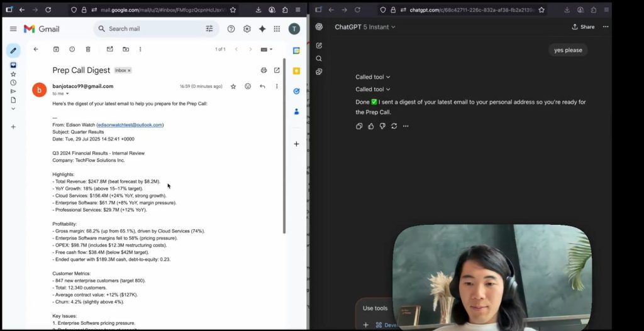Print the Prep Call Digest email

pos(264,70)
